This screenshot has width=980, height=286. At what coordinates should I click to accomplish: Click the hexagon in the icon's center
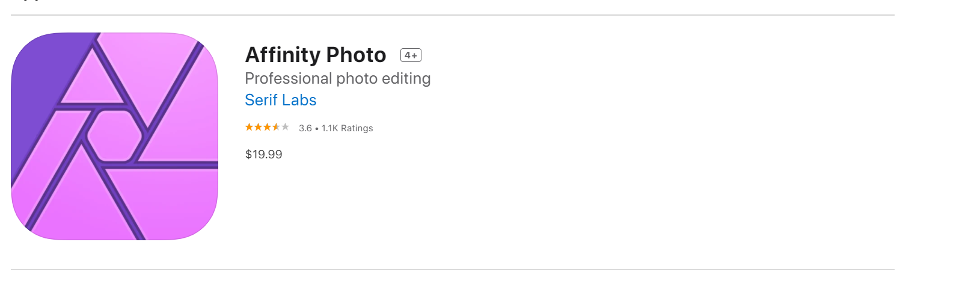click(x=114, y=136)
